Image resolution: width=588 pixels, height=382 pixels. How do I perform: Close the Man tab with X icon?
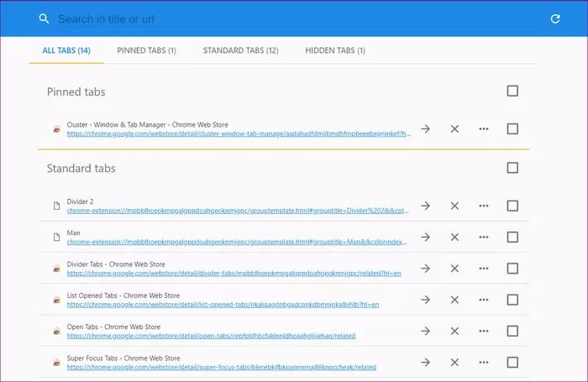pyautogui.click(x=454, y=237)
